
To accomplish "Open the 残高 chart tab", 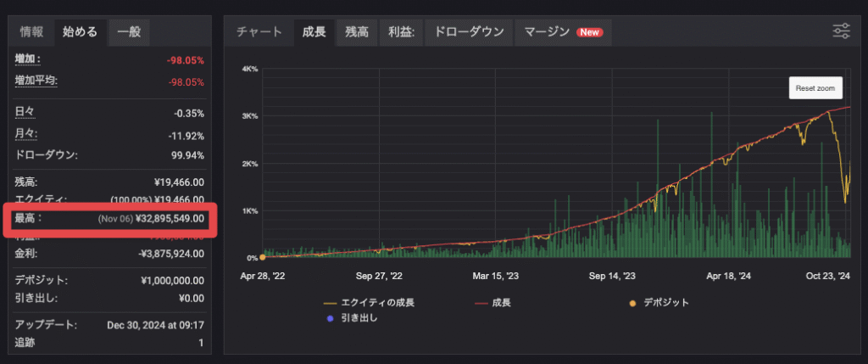I will coord(357,32).
